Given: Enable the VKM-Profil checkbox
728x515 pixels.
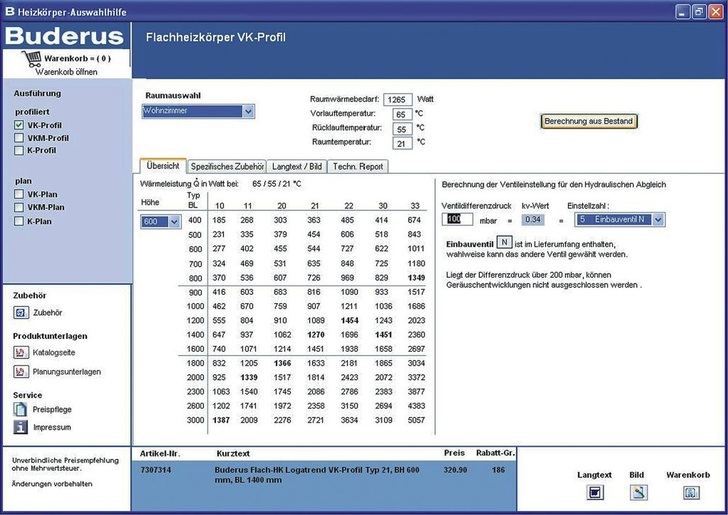Looking at the screenshot, I should click(x=19, y=138).
